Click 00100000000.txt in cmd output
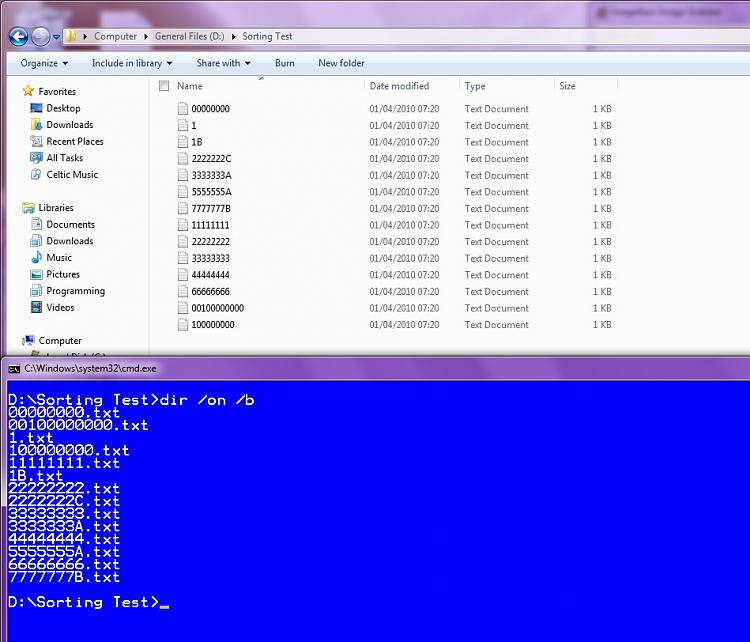 [78, 425]
